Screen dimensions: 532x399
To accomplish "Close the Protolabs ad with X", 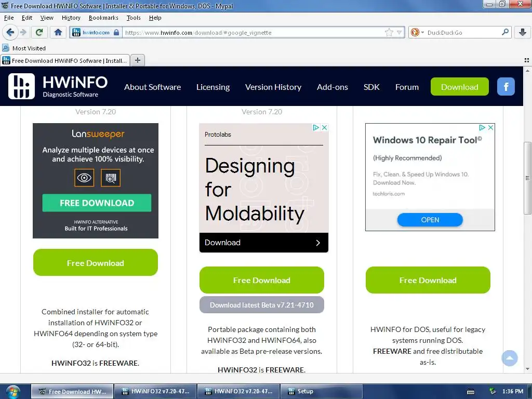I will (x=324, y=128).
